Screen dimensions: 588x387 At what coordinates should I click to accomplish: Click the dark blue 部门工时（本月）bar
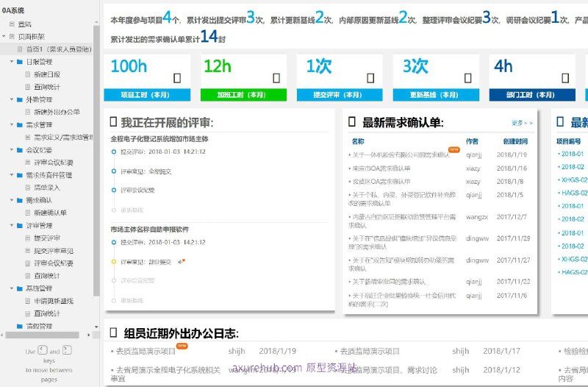(x=532, y=95)
